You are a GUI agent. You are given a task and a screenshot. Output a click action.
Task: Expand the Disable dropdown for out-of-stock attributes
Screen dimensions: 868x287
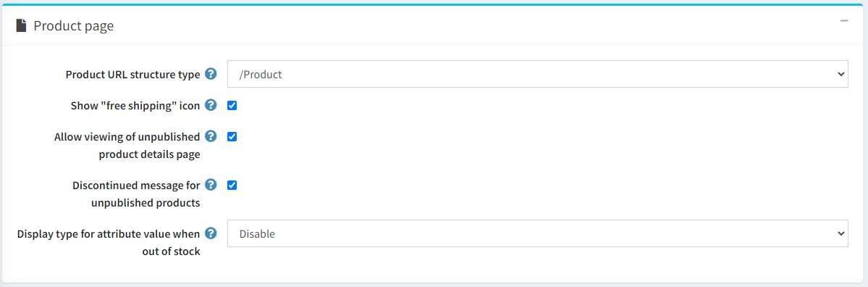click(537, 233)
